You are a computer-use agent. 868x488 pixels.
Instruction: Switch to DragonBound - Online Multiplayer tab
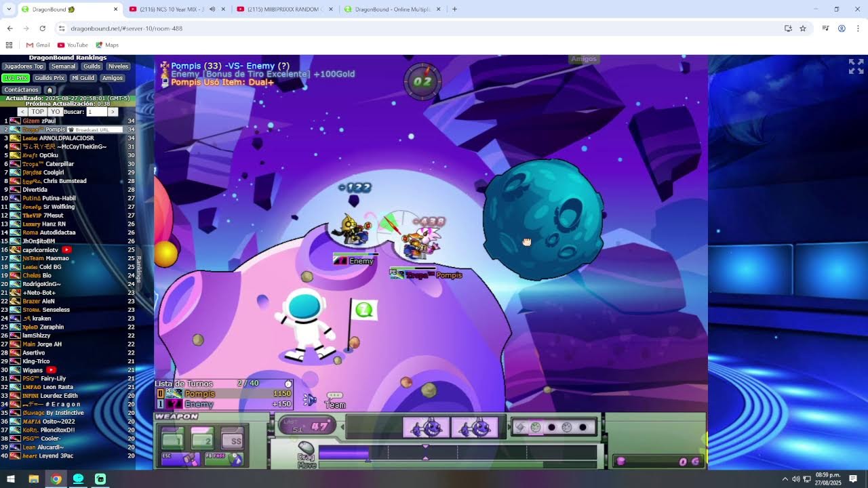(392, 9)
